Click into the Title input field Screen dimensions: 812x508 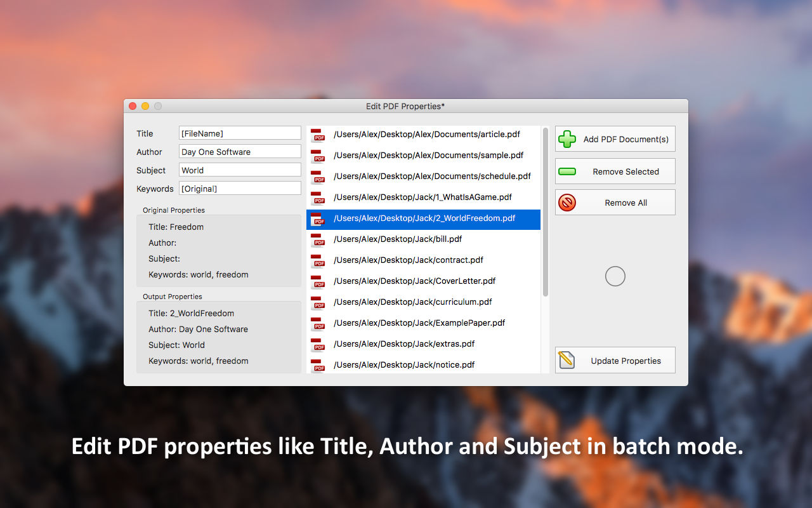(240, 133)
